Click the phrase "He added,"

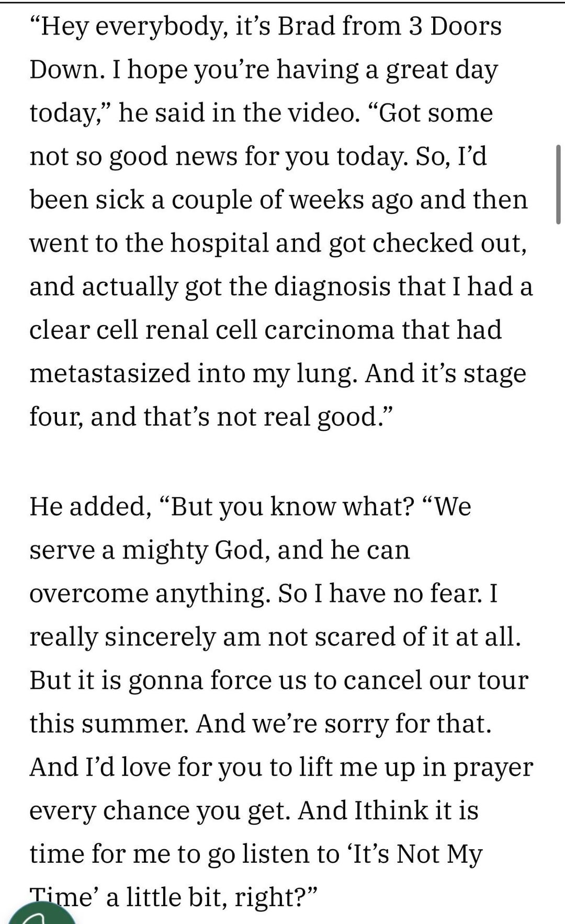point(90,506)
